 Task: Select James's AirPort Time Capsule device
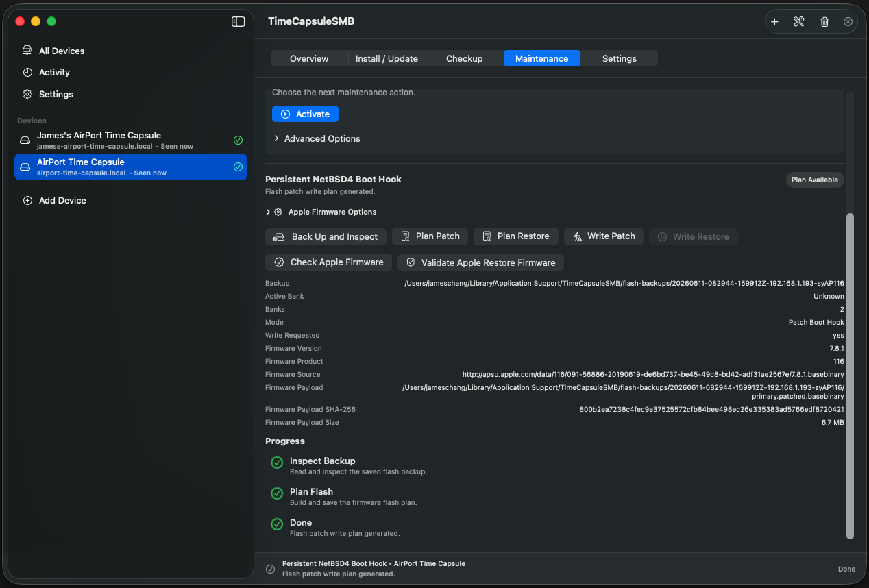click(131, 140)
